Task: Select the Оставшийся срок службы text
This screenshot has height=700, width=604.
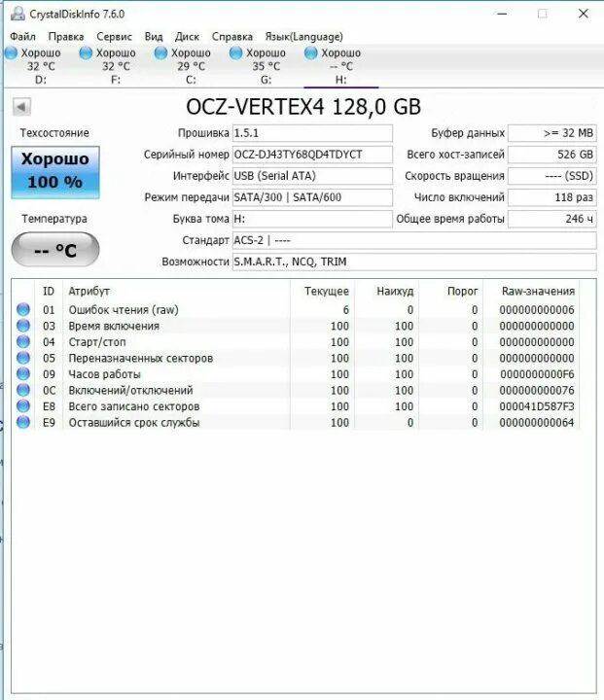Action: coord(134,422)
